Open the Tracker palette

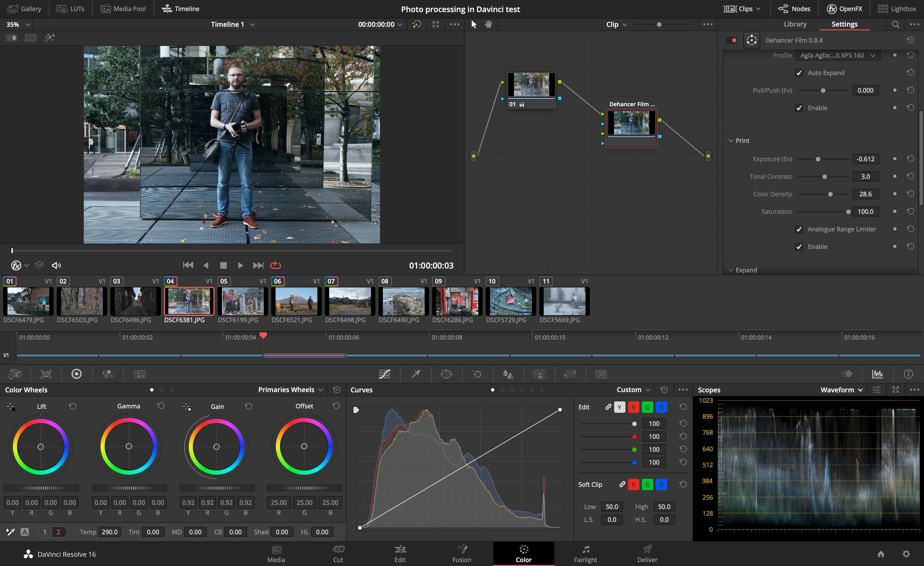[477, 374]
